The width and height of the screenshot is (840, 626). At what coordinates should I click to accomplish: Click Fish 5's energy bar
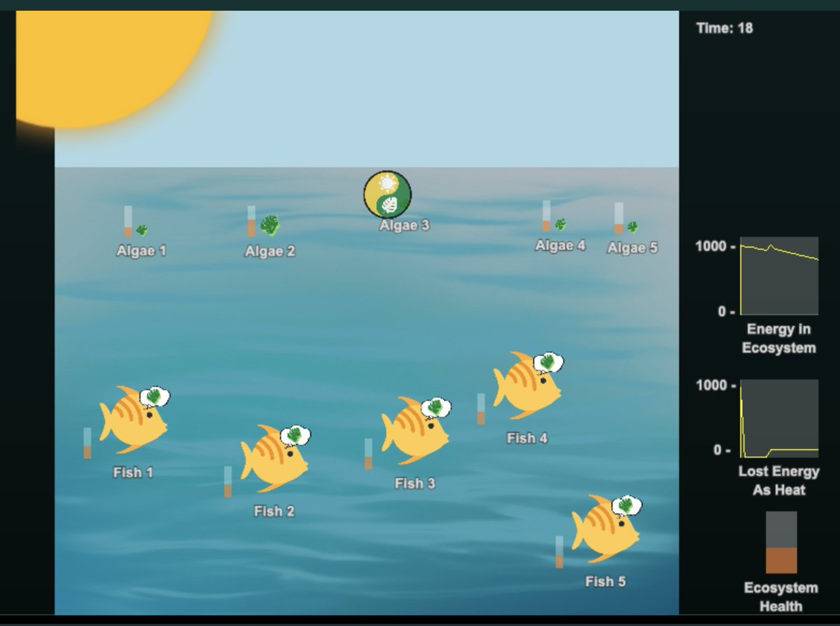[x=559, y=552]
